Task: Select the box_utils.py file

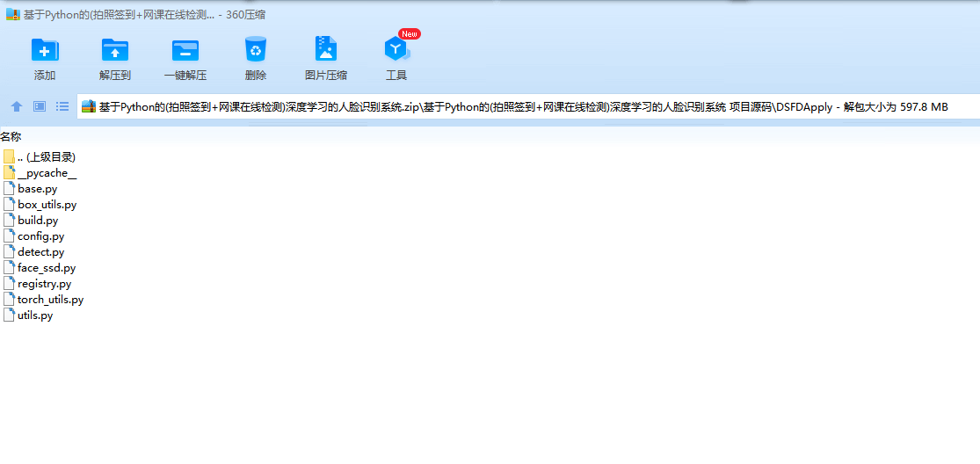Action: click(40, 204)
